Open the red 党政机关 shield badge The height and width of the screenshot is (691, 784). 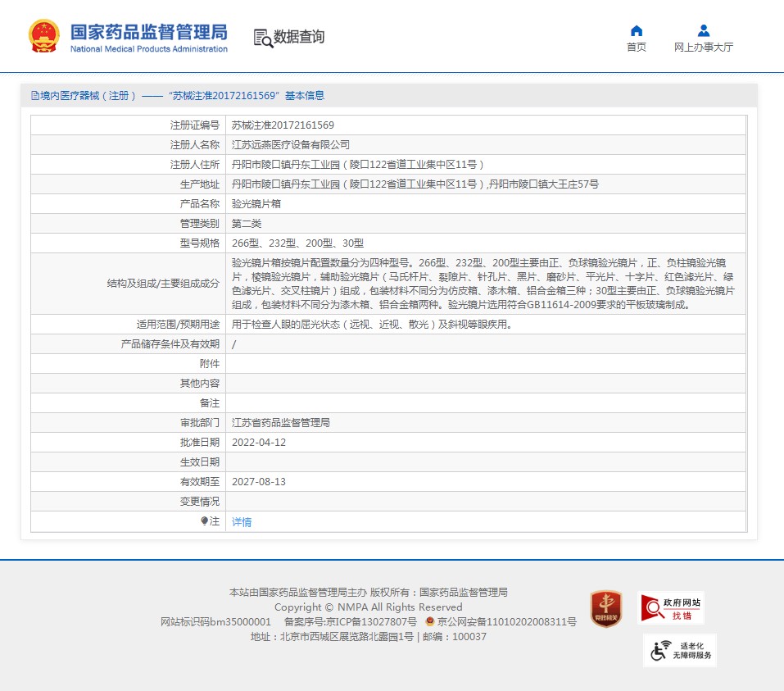(x=606, y=608)
